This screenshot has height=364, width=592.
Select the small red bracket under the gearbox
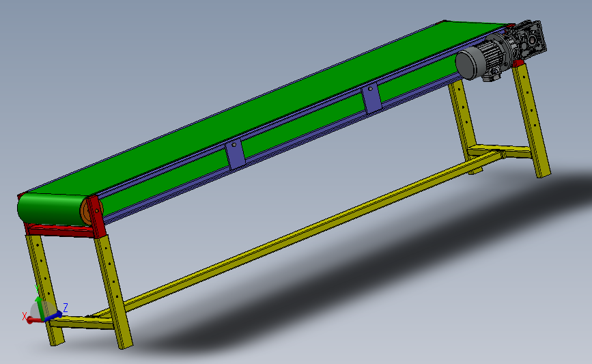click(518, 63)
